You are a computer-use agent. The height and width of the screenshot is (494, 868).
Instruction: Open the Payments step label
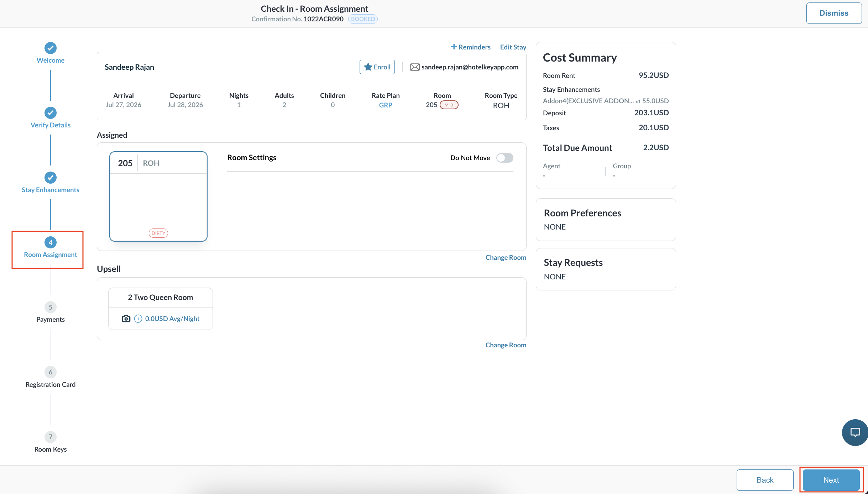click(x=51, y=319)
